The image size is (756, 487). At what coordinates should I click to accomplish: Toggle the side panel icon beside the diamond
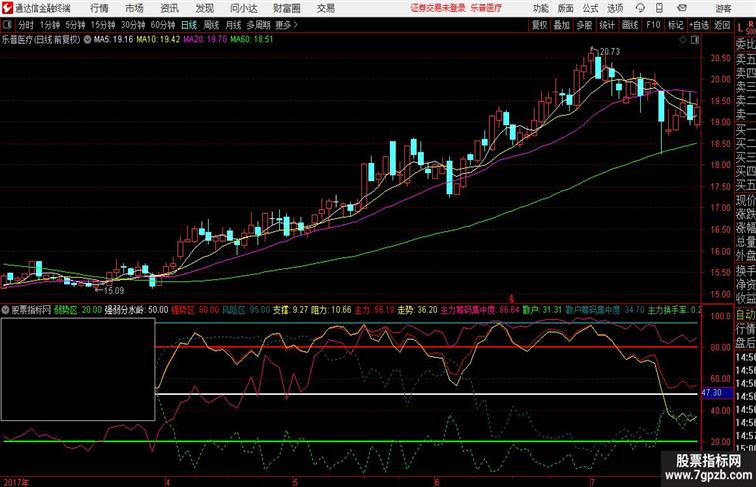coord(694,40)
